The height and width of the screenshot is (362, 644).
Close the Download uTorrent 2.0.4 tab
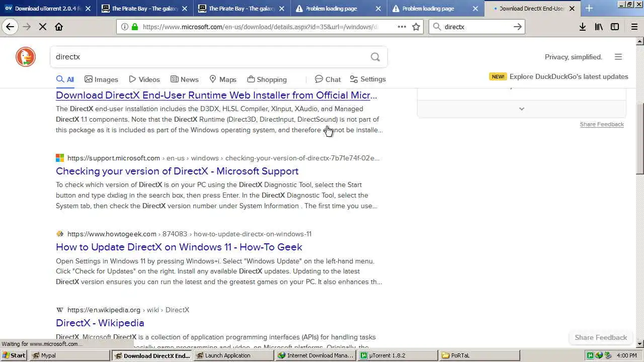click(89, 9)
